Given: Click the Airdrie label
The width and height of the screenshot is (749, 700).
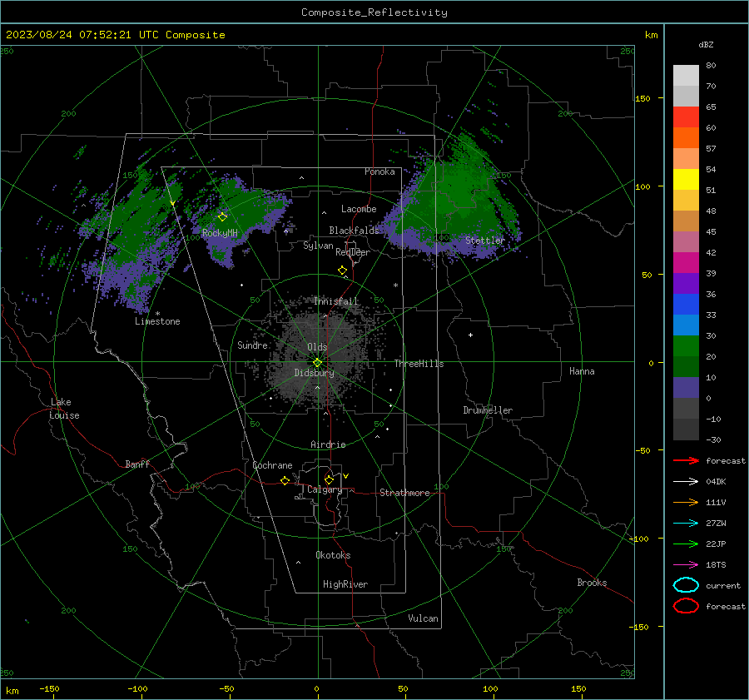Looking at the screenshot, I should (328, 444).
